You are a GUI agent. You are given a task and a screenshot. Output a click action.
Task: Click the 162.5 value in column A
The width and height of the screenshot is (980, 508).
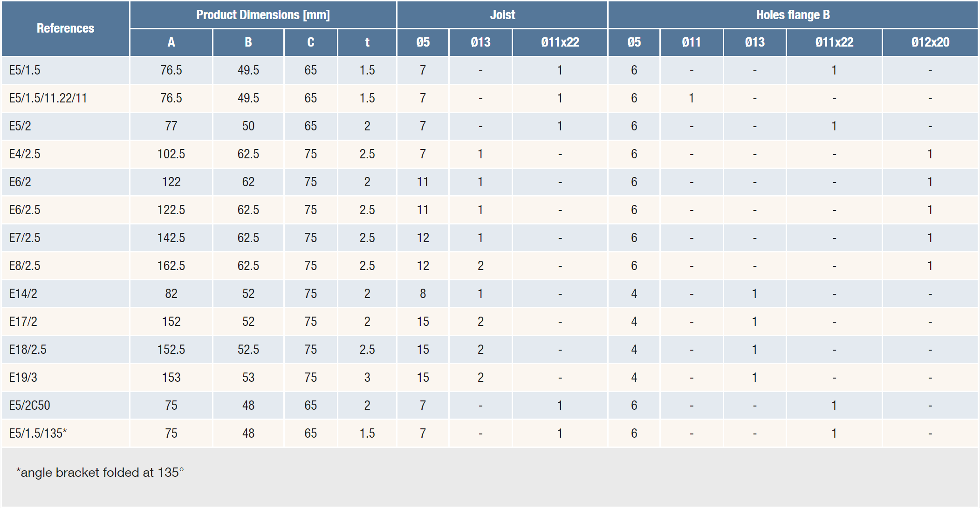point(171,266)
